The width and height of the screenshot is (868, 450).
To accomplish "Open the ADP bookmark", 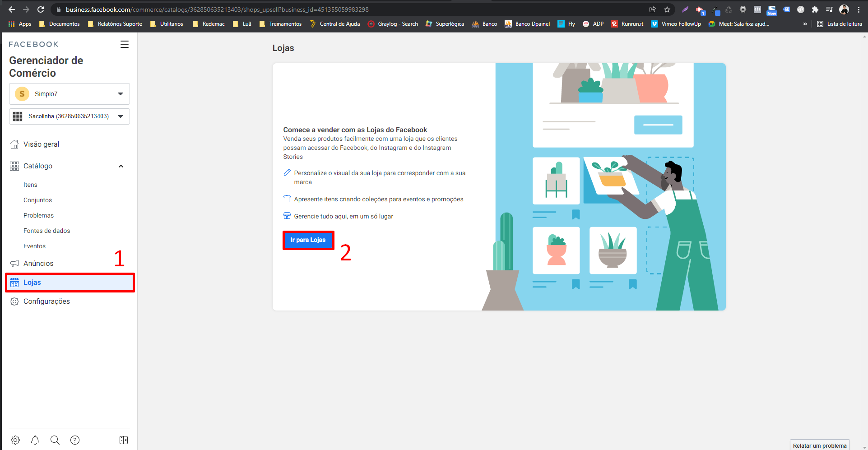I will coord(593,24).
